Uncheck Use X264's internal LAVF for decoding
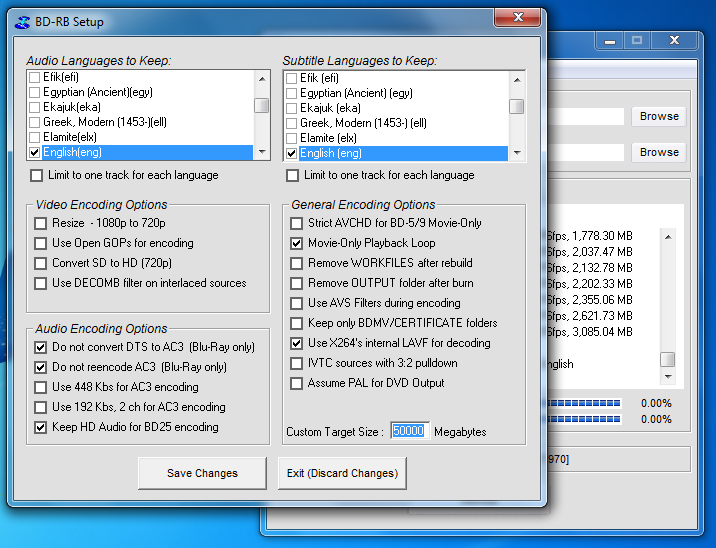 pyautogui.click(x=296, y=343)
